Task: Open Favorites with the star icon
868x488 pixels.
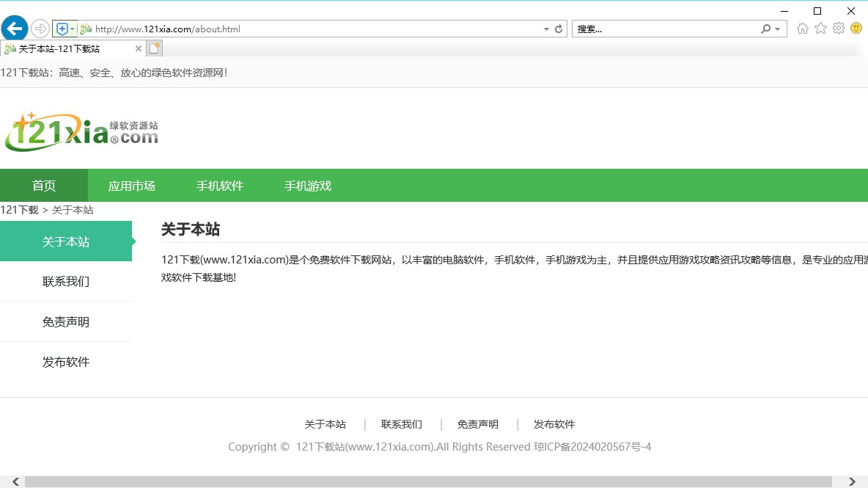Action: [x=820, y=29]
